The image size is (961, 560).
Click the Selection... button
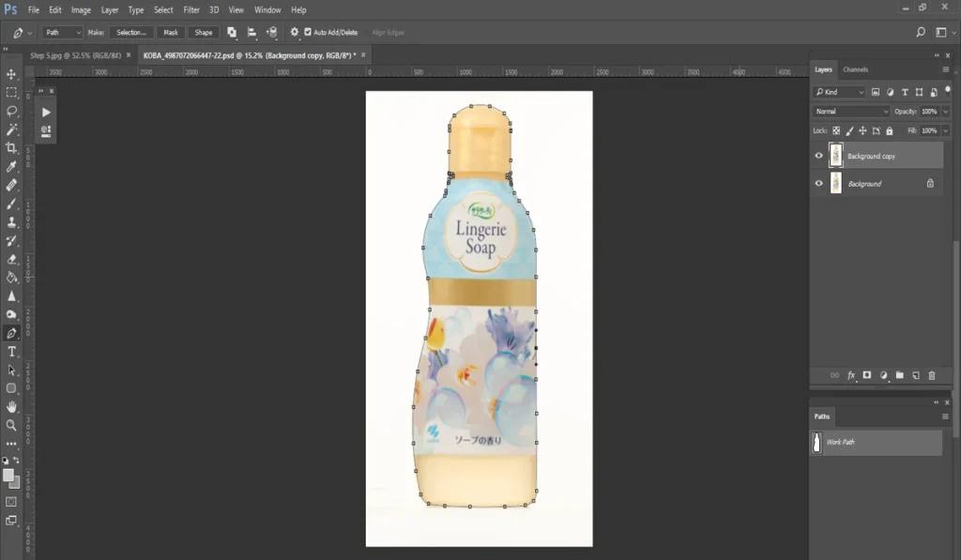click(131, 32)
